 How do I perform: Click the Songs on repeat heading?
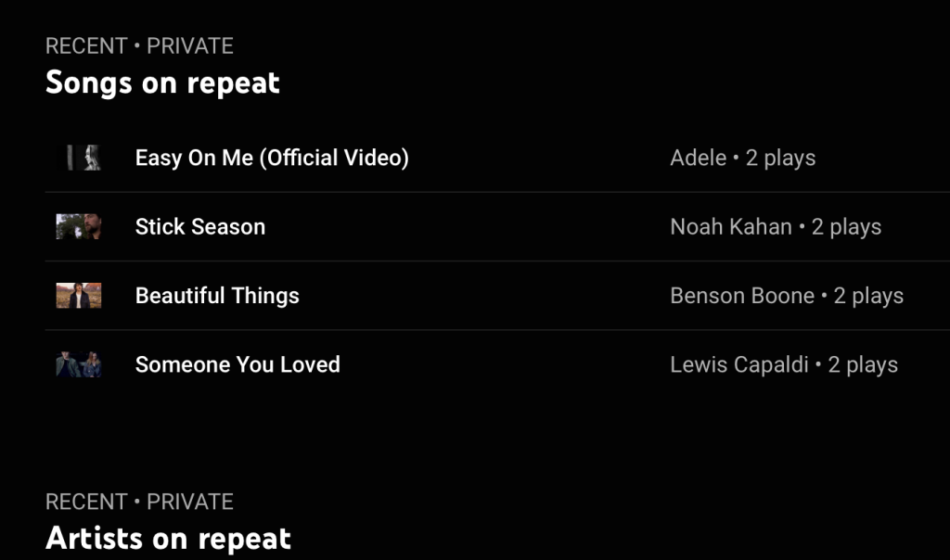(x=162, y=83)
